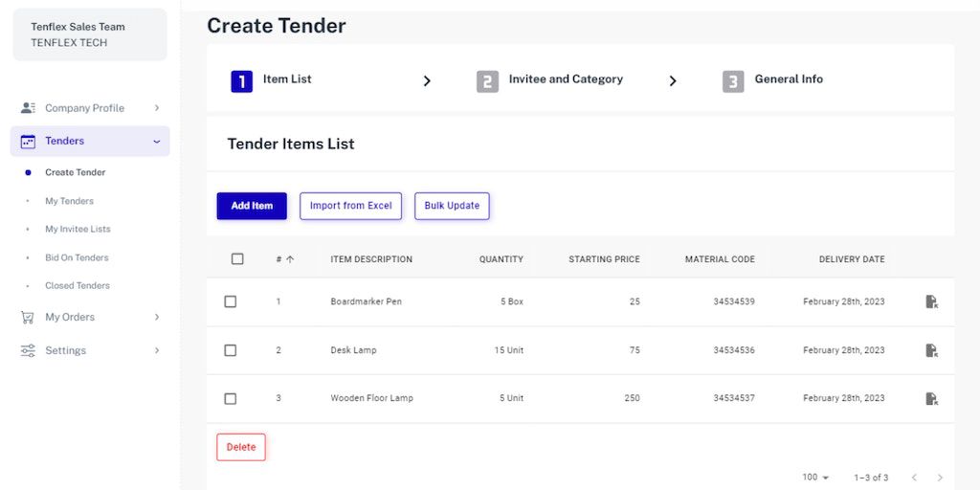The width and height of the screenshot is (980, 490).
Task: Go to the Invitee and Category step
Action: 565,79
